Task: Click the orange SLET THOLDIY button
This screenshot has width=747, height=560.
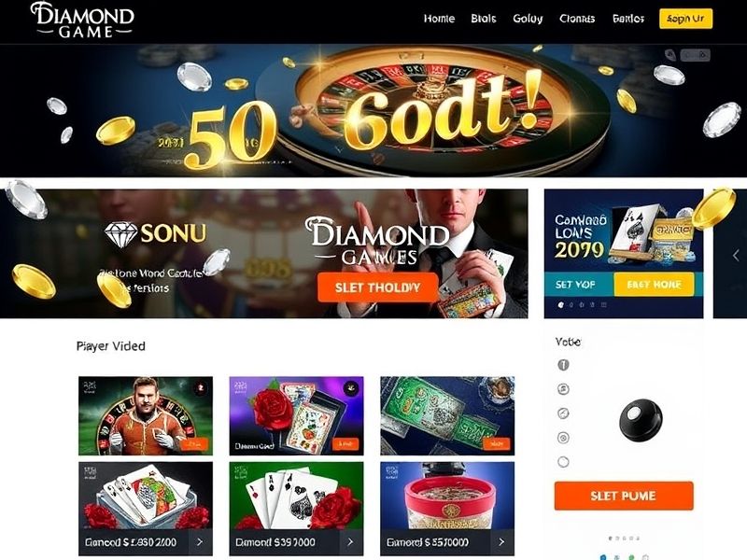Action: 378,287
